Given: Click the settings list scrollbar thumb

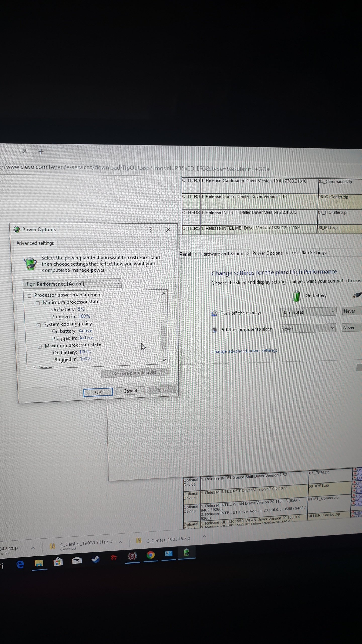Looking at the screenshot, I should click(x=164, y=338).
